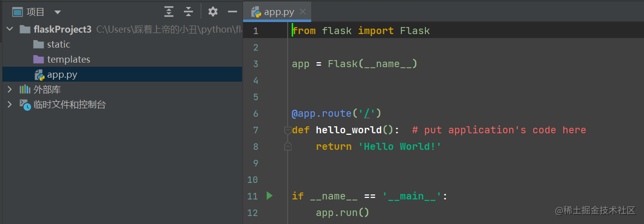Click the static folder icon
This screenshot has height=224, width=644.
click(x=39, y=45)
